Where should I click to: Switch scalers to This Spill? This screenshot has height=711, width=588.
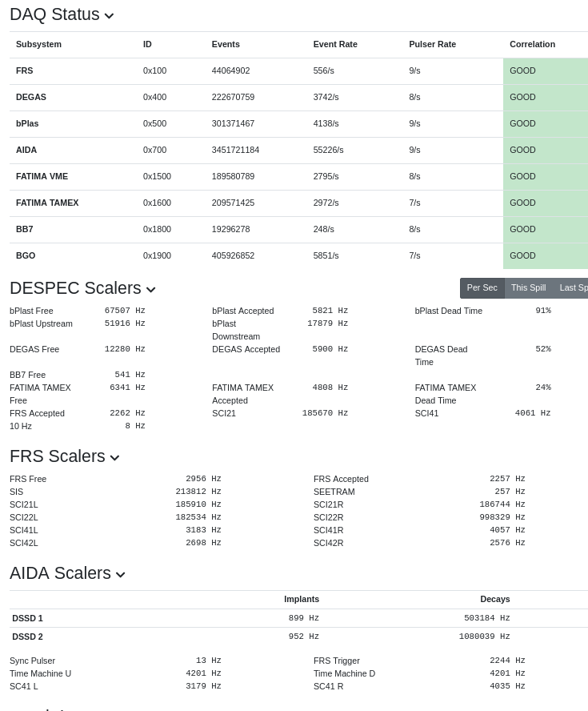528,288
